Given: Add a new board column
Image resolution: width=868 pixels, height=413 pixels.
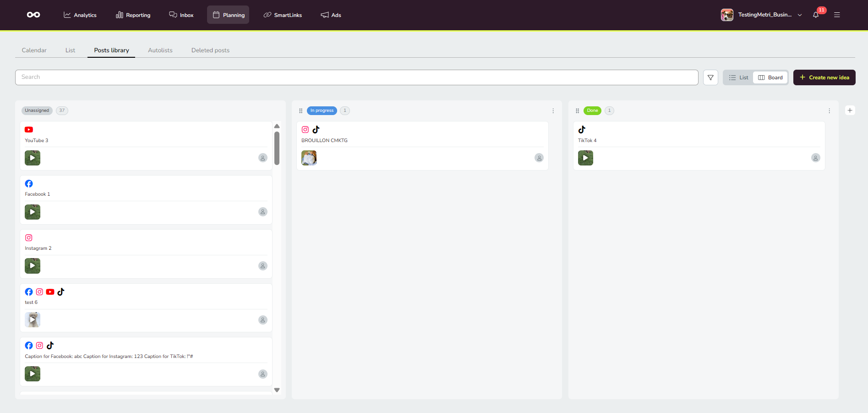Looking at the screenshot, I should tap(850, 110).
